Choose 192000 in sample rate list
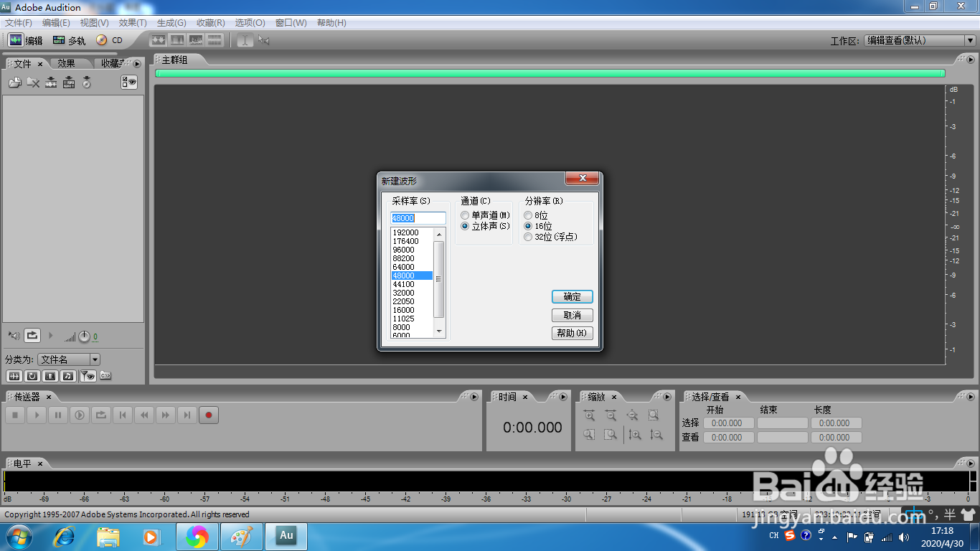The image size is (980, 551). (412, 232)
